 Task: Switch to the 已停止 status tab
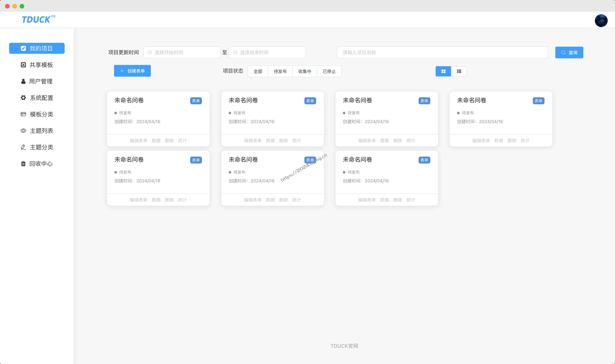click(329, 71)
